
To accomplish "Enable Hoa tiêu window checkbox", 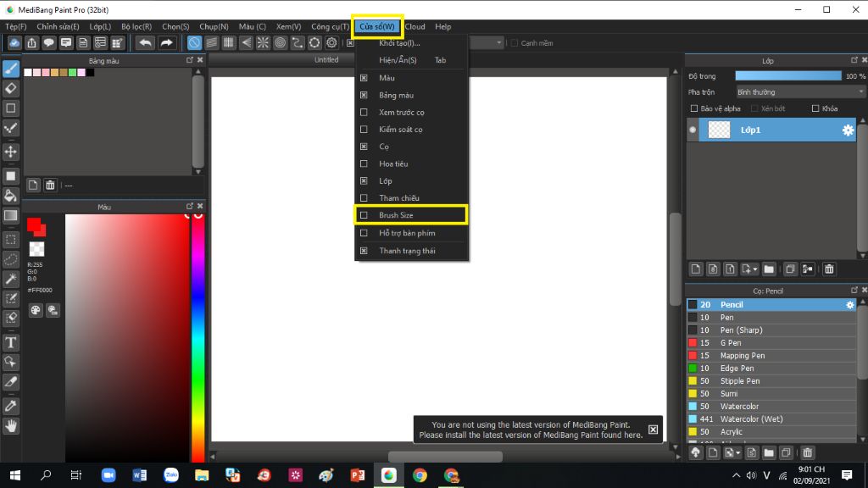I will [x=364, y=164].
